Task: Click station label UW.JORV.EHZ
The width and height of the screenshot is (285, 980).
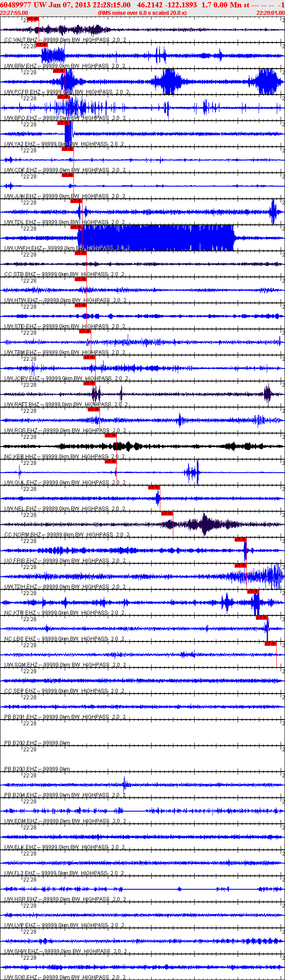Action: pos(23,378)
